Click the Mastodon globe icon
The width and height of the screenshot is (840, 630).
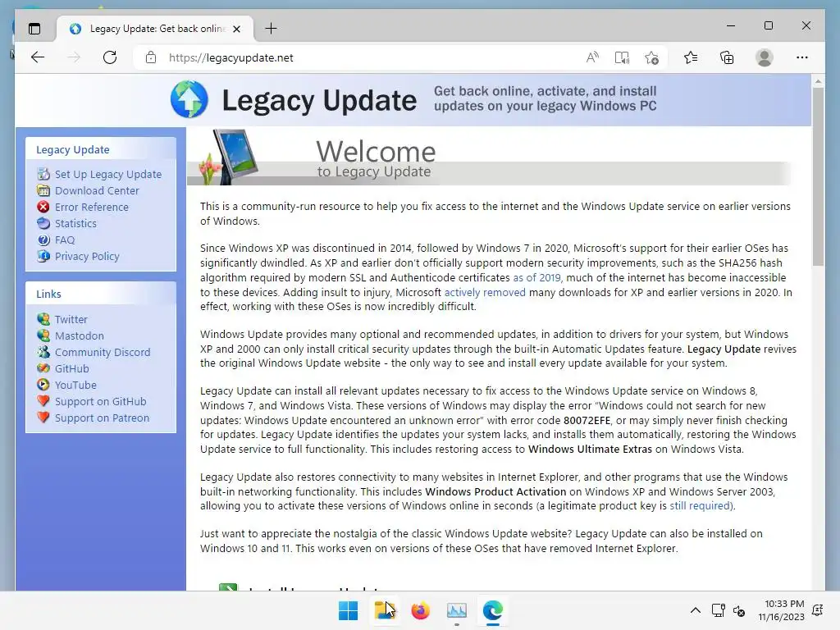pyautogui.click(x=43, y=336)
